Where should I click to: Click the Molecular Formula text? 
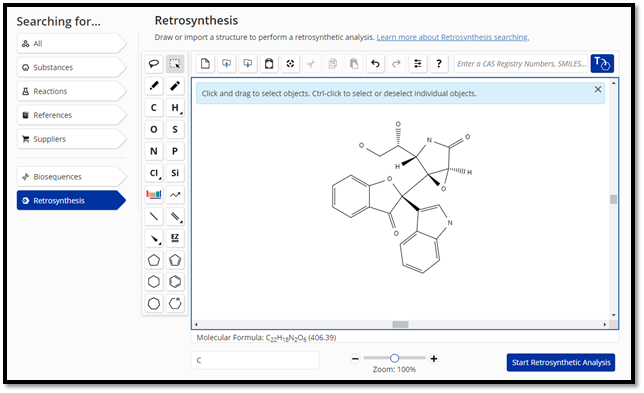click(x=266, y=338)
